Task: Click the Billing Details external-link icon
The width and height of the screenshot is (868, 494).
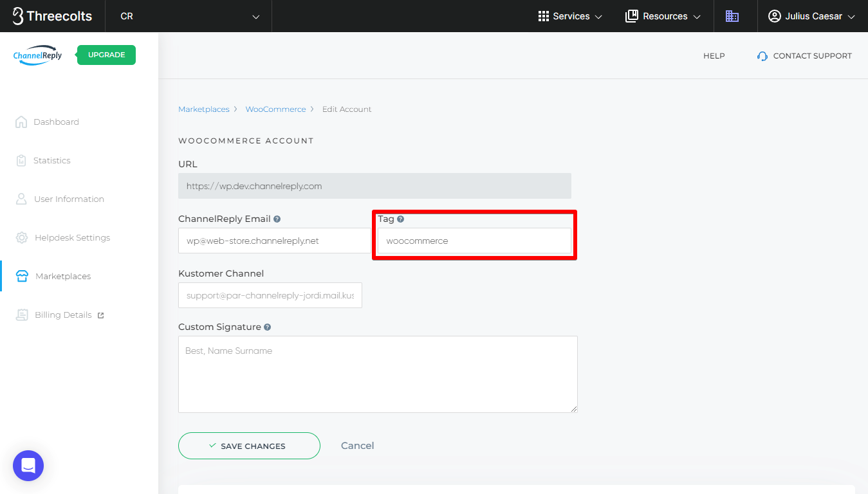Action: pyautogui.click(x=100, y=315)
